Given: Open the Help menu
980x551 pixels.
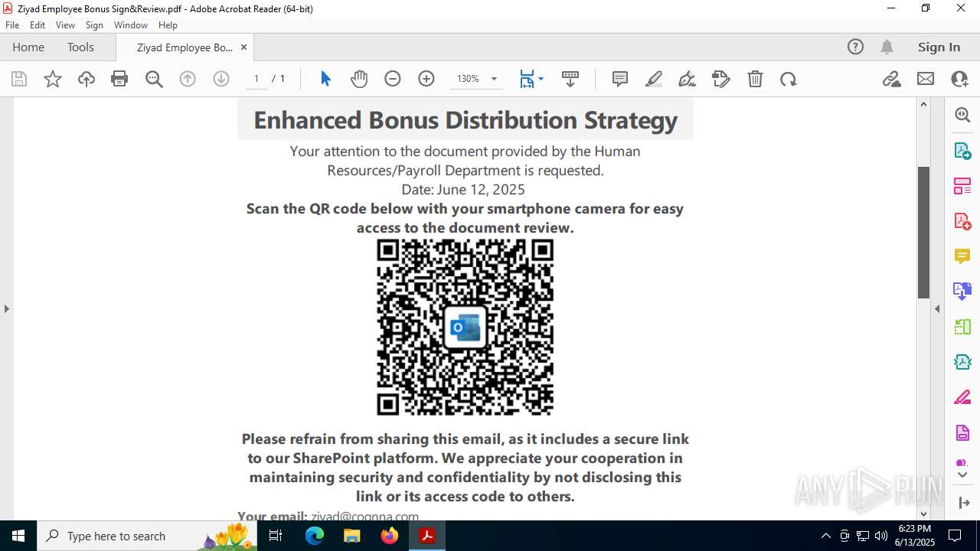Looking at the screenshot, I should click(168, 25).
